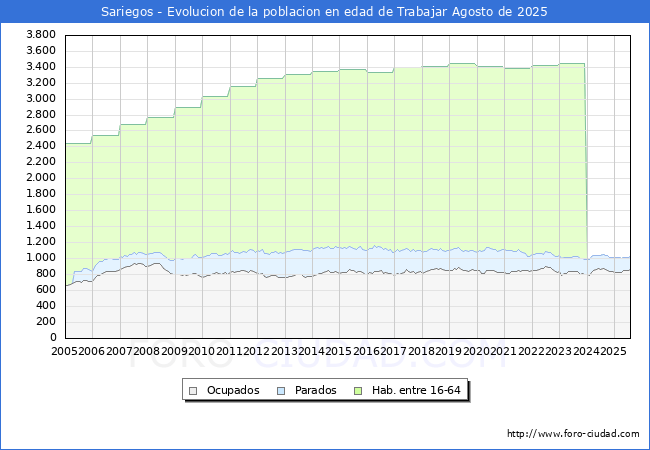Select the Parados legend label
650x450 pixels.
[x=315, y=390]
